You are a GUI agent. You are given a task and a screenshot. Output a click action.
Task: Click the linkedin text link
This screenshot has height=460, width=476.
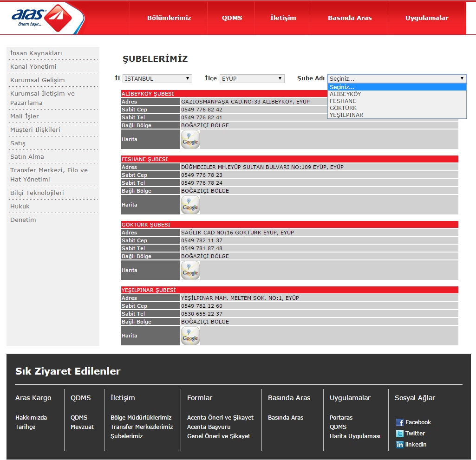click(x=416, y=445)
